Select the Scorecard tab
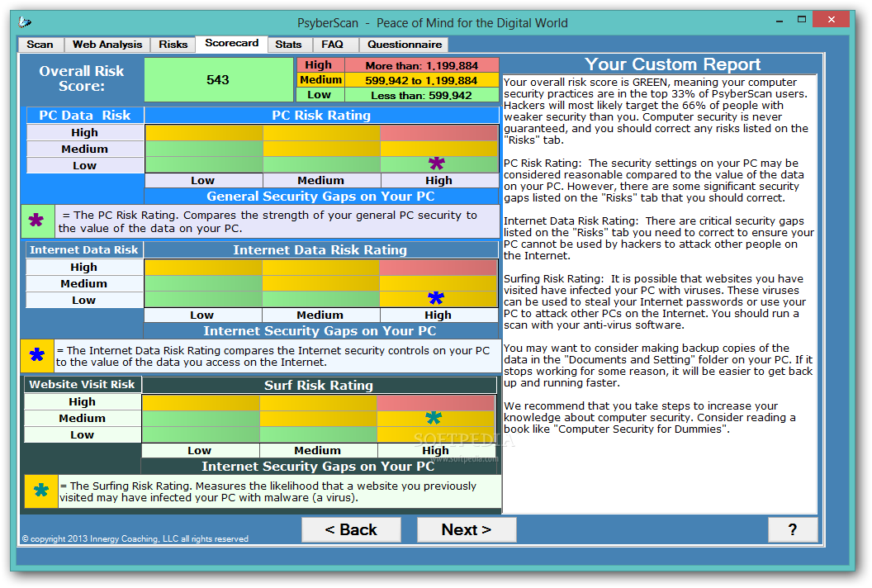 point(231,44)
